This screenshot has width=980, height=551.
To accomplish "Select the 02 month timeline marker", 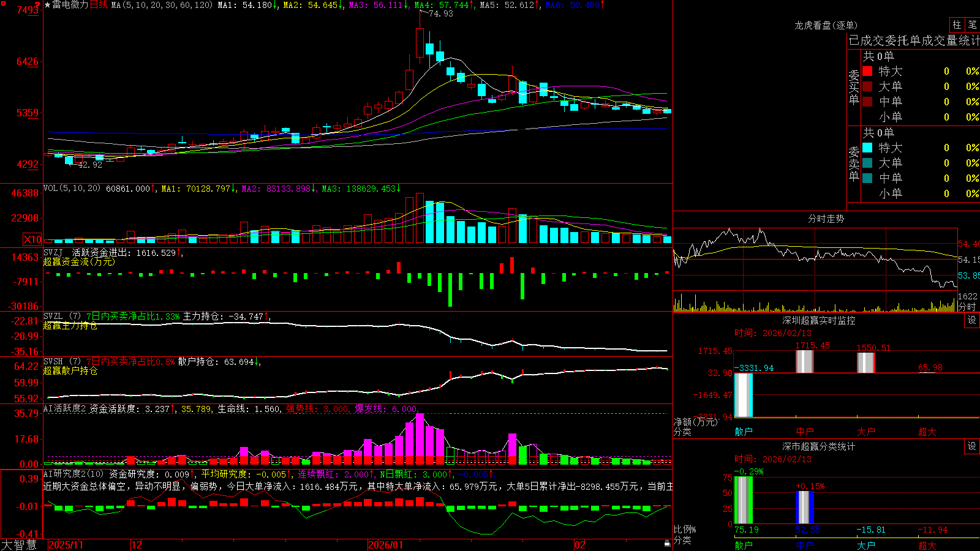I will click(579, 545).
